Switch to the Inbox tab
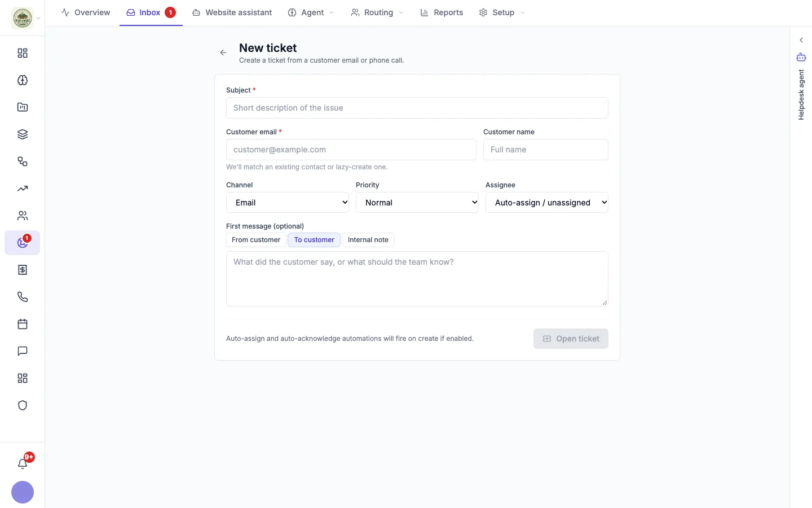This screenshot has width=812, height=508. 151,12
